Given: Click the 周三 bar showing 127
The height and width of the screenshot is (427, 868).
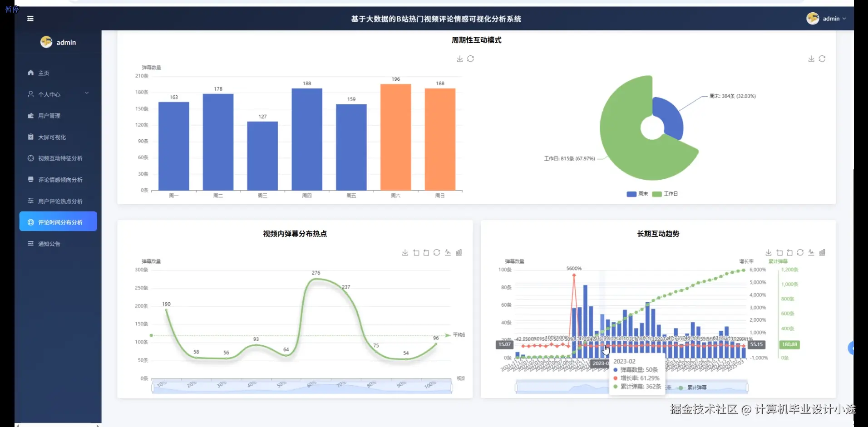Looking at the screenshot, I should [262, 156].
